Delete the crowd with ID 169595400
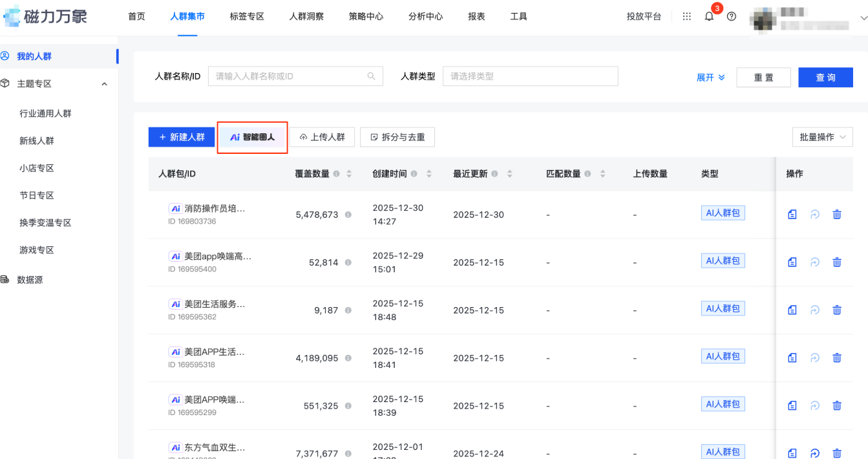 pos(837,262)
